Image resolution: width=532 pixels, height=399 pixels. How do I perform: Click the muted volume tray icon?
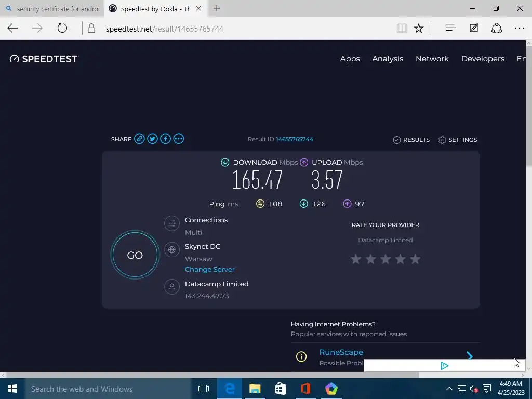point(474,389)
